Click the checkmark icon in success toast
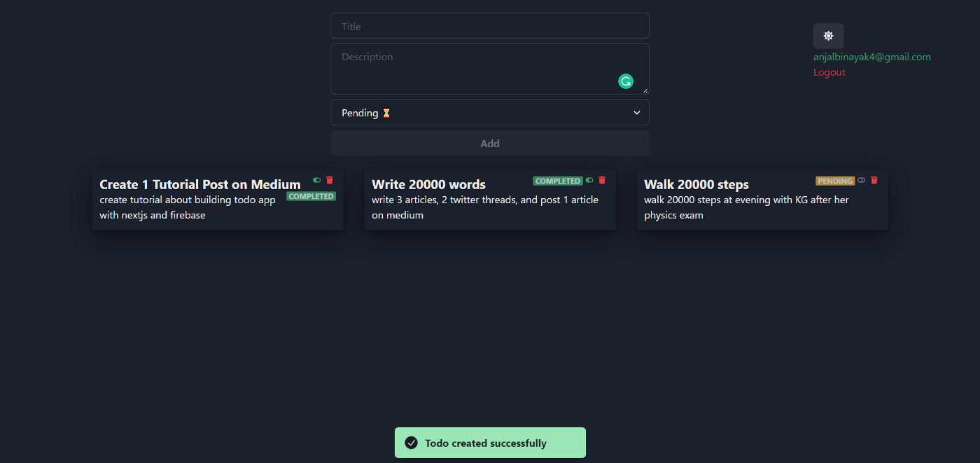980x463 pixels. [412, 443]
